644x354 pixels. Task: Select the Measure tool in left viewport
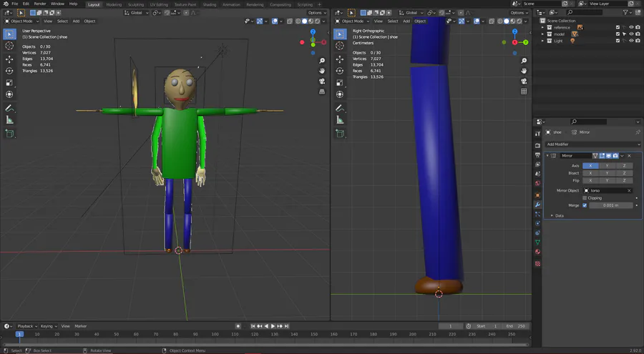[x=9, y=120]
